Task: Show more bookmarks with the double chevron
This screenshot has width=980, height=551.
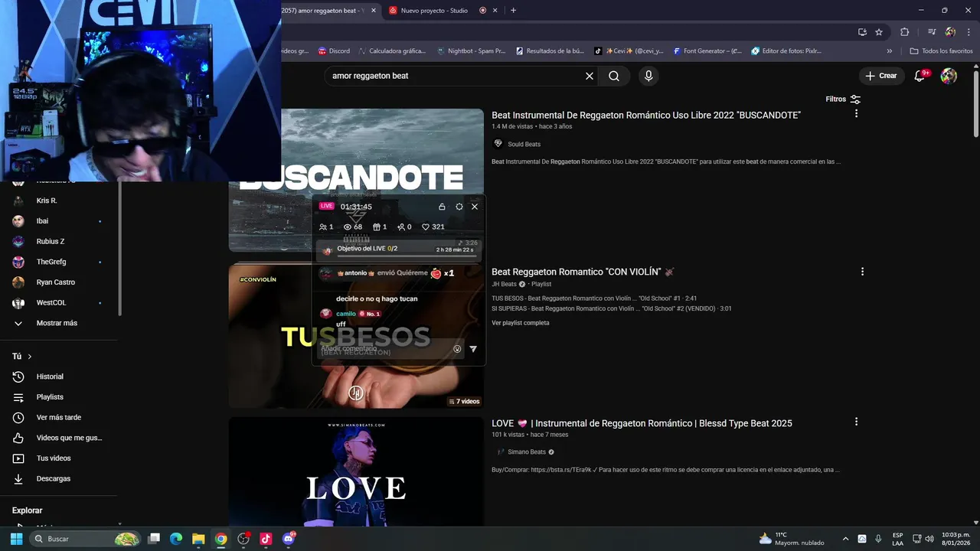Action: coord(889,51)
